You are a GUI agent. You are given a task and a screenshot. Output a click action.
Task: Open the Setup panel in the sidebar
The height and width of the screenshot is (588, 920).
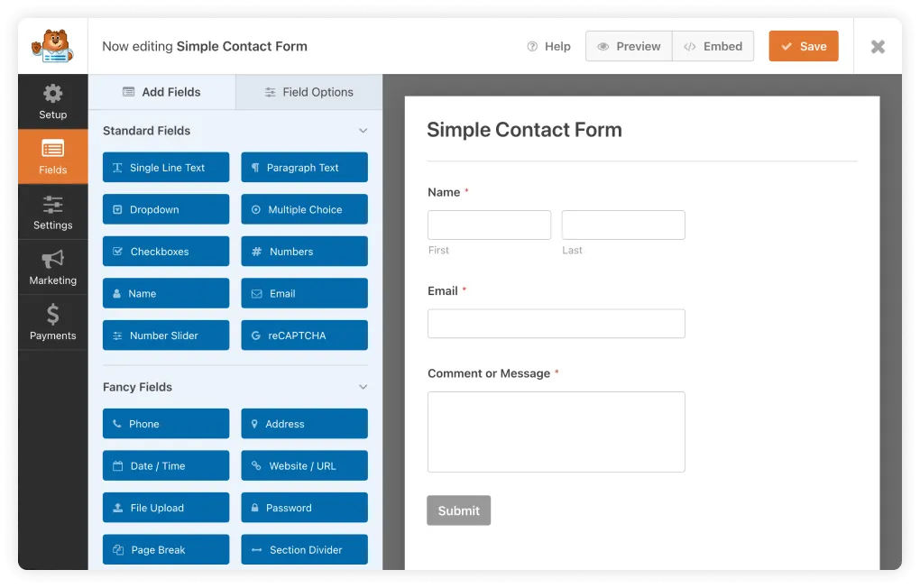52,101
